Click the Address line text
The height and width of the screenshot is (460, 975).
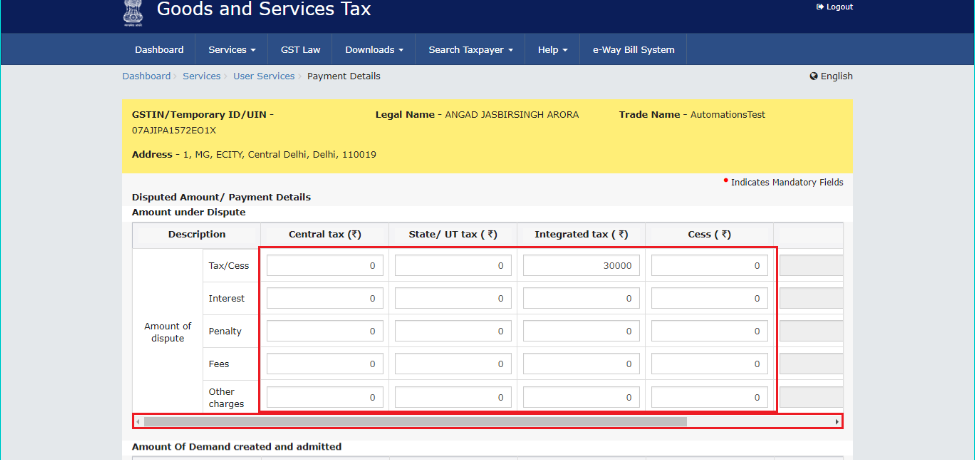coord(254,155)
